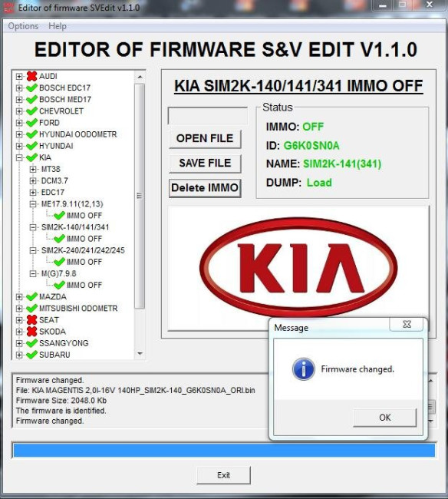Collapse the M(G)7.9.8 subnode
The width and height of the screenshot is (448, 499).
pos(33,274)
